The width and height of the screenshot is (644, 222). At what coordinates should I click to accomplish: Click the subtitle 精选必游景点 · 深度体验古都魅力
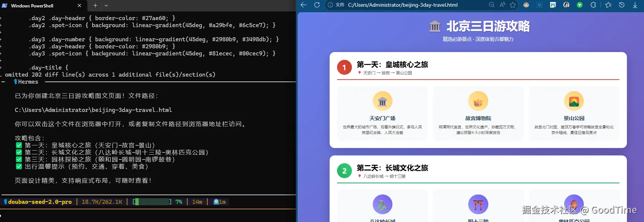[478, 39]
